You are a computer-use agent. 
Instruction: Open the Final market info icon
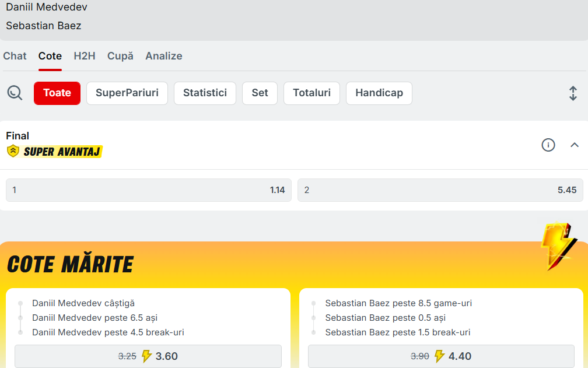(x=548, y=145)
